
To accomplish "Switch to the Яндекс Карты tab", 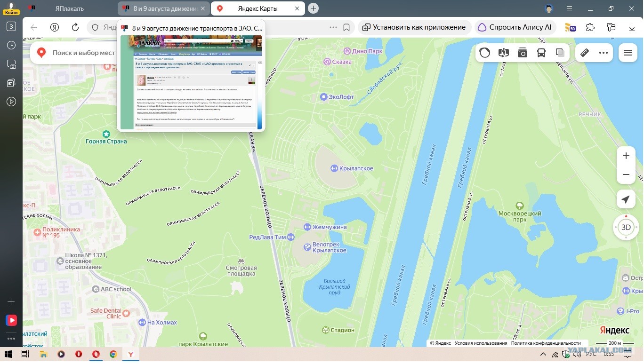I will click(258, 8).
